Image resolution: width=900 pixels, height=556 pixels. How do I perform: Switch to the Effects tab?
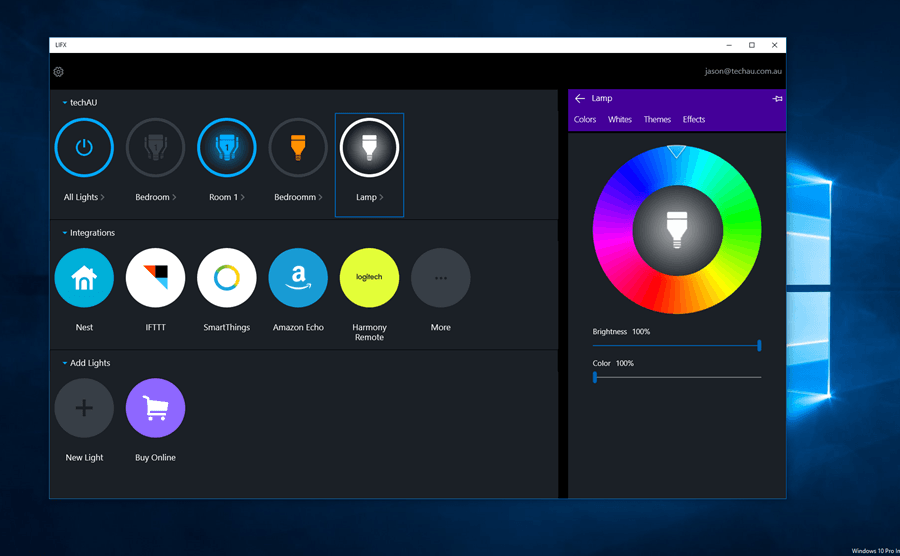coord(694,119)
